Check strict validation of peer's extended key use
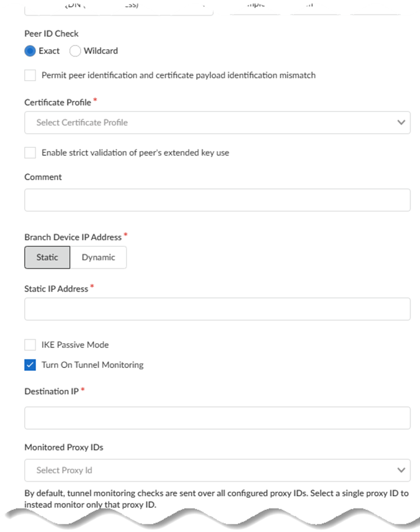 pos(30,152)
